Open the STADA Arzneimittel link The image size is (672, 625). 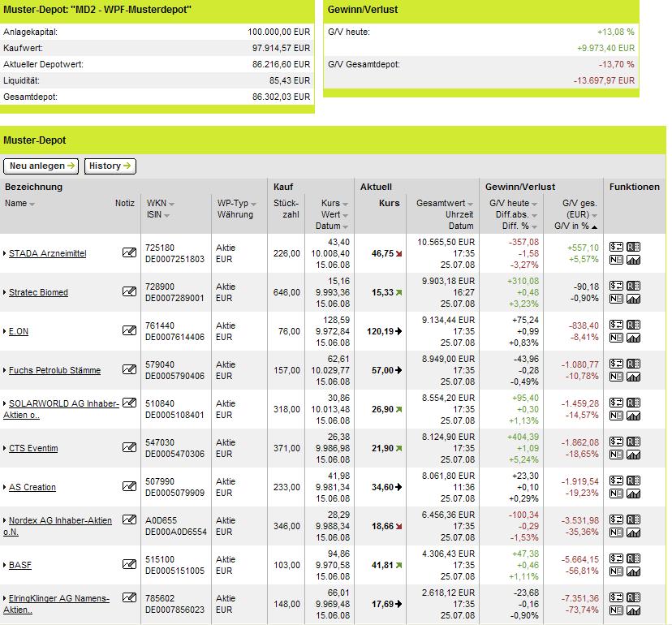(x=48, y=253)
